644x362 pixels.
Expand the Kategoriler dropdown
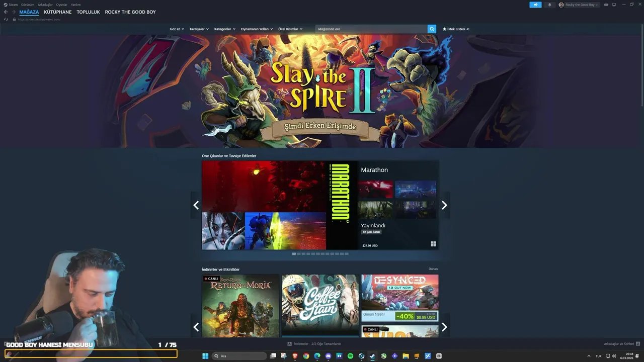click(x=225, y=29)
